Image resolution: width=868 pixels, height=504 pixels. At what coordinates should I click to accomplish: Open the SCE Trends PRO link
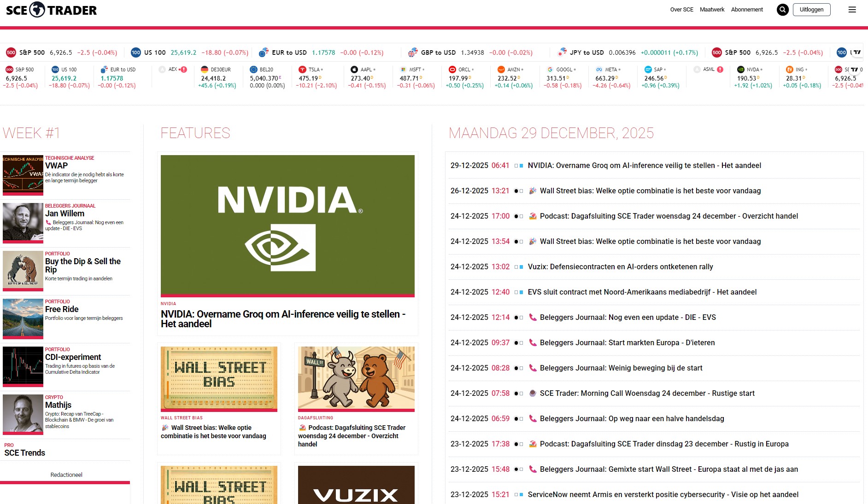click(x=25, y=453)
